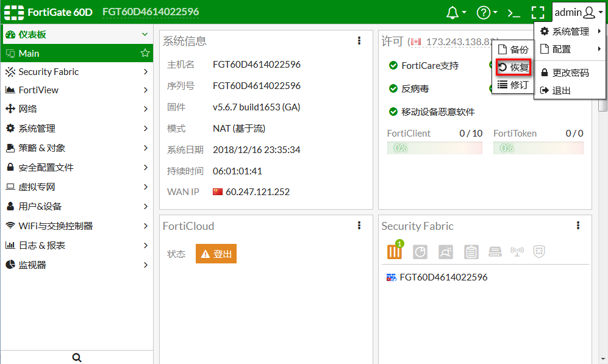The width and height of the screenshot is (608, 364).
Task: Open the 系统信息 widget options menu
Action: tap(359, 41)
